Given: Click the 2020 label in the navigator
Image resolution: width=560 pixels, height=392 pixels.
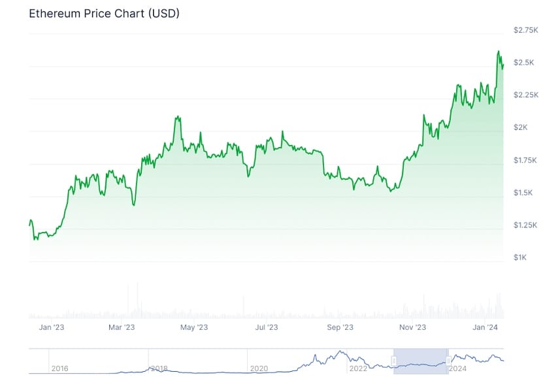Looking at the screenshot, I should click(259, 368).
